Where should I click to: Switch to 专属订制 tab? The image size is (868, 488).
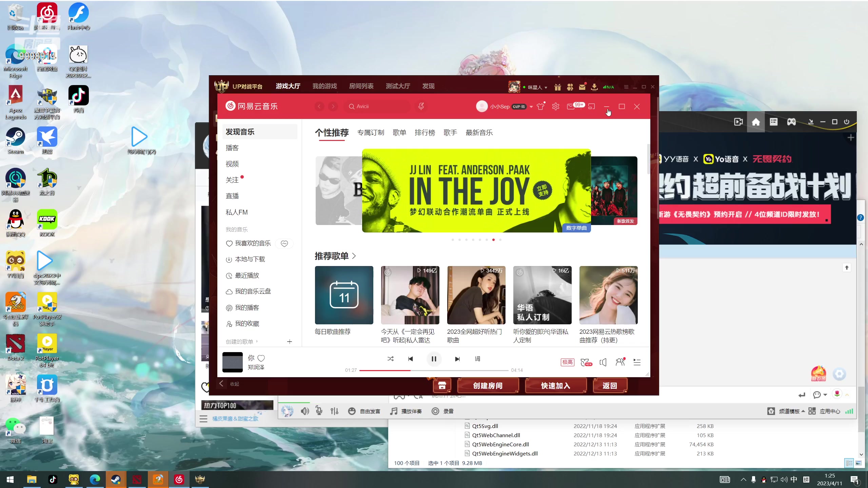tap(371, 133)
